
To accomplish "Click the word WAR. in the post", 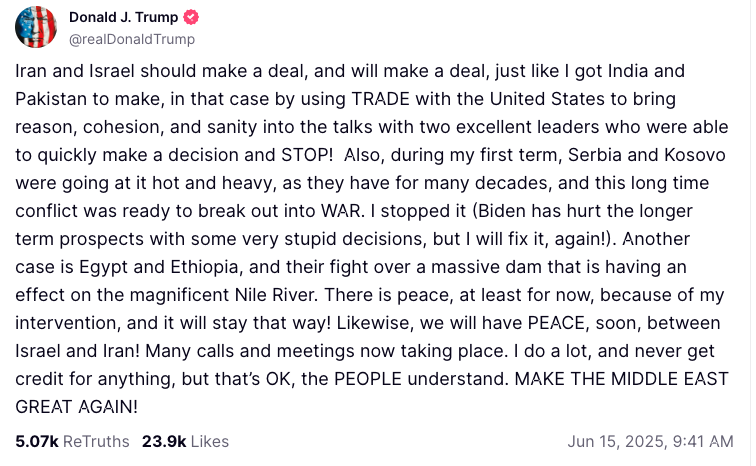I will pos(343,211).
